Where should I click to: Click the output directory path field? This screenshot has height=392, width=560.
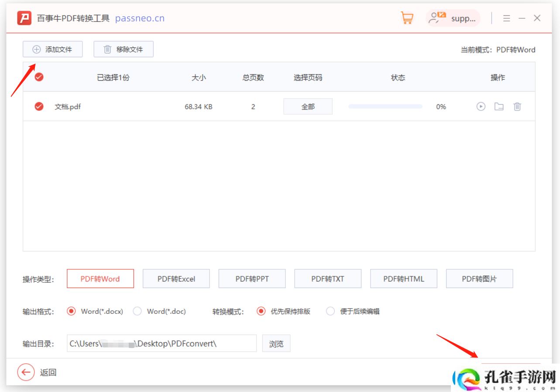coord(161,344)
